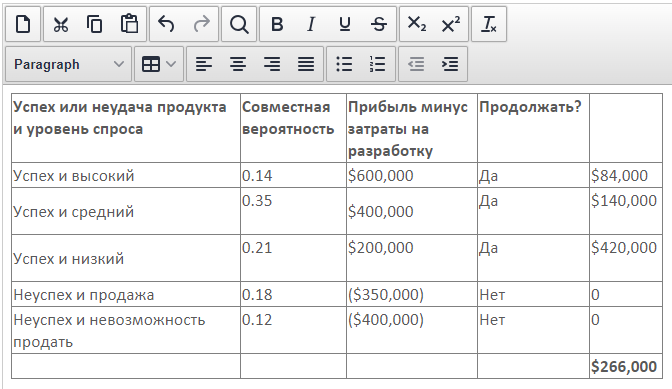The image size is (672, 389).
Task: Click the bold total $266,000
Action: [624, 367]
